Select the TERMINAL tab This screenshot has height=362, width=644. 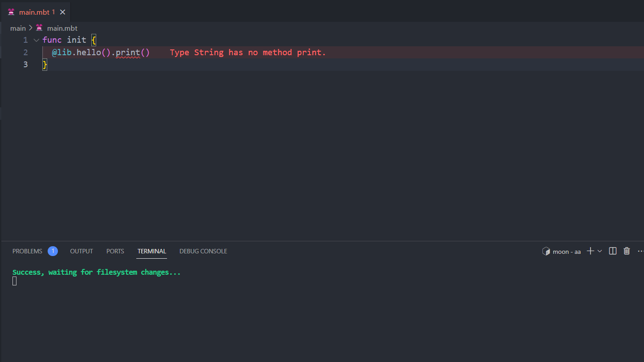point(151,251)
